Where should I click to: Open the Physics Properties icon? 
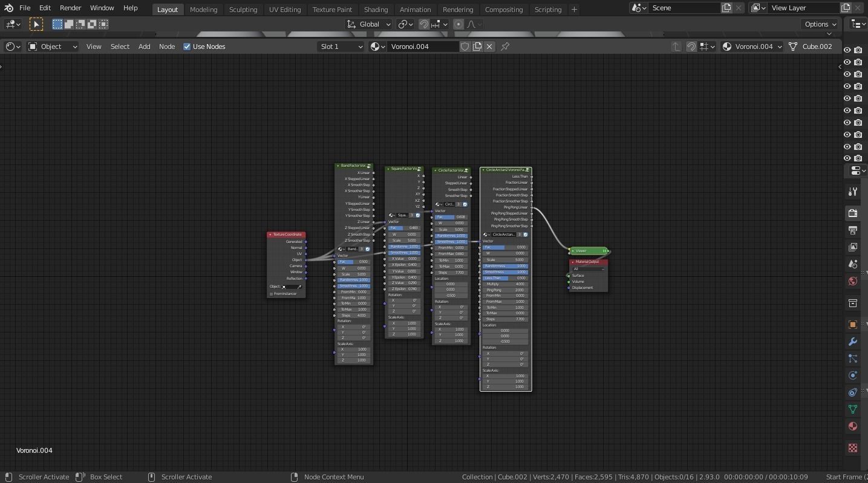click(x=853, y=375)
